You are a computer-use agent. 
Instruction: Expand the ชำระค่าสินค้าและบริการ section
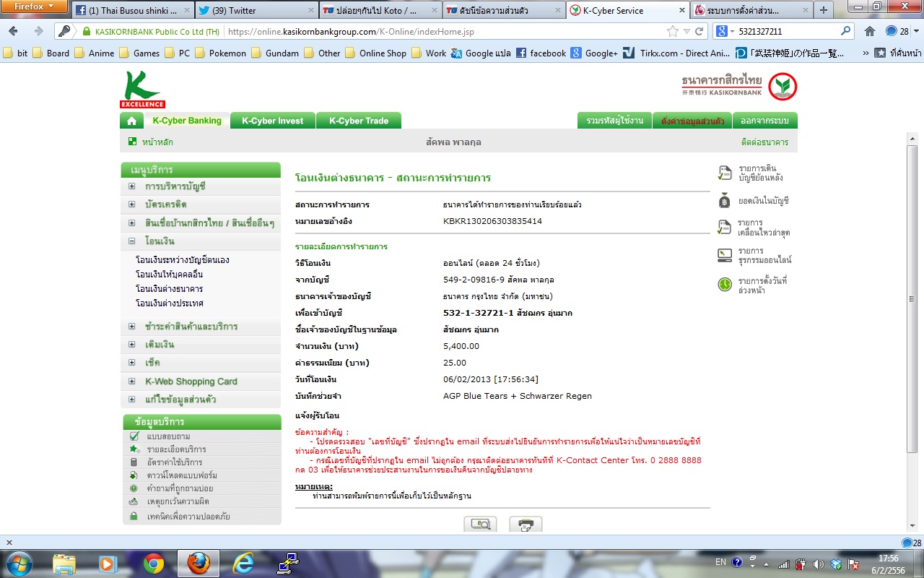[132, 327]
